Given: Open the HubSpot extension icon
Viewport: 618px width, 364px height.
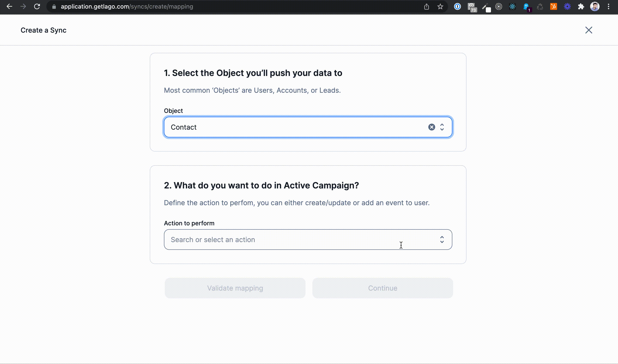Looking at the screenshot, I should point(553,7).
